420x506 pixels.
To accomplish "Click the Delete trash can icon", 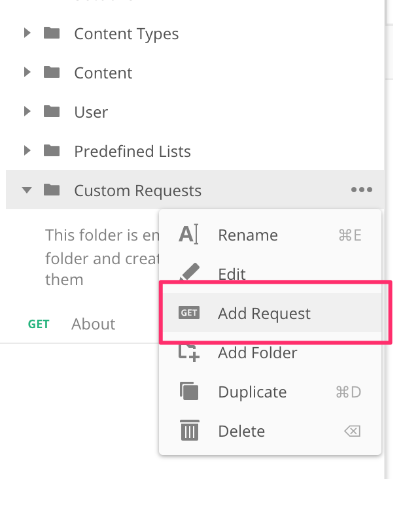I will [189, 431].
